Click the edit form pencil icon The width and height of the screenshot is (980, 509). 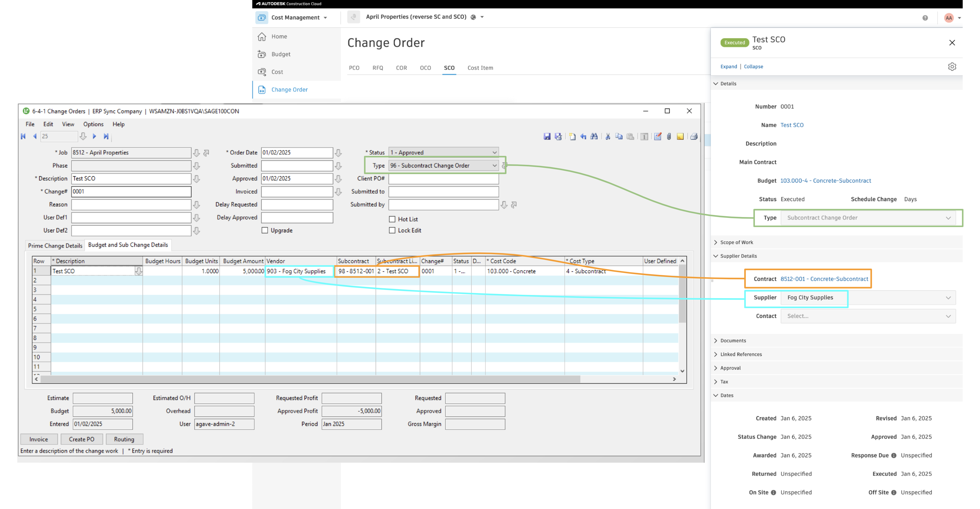pyautogui.click(x=658, y=136)
